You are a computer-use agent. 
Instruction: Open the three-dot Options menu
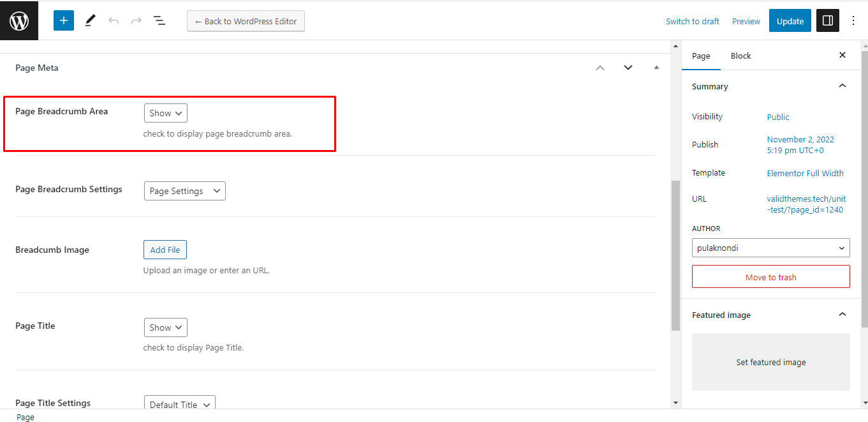[853, 20]
